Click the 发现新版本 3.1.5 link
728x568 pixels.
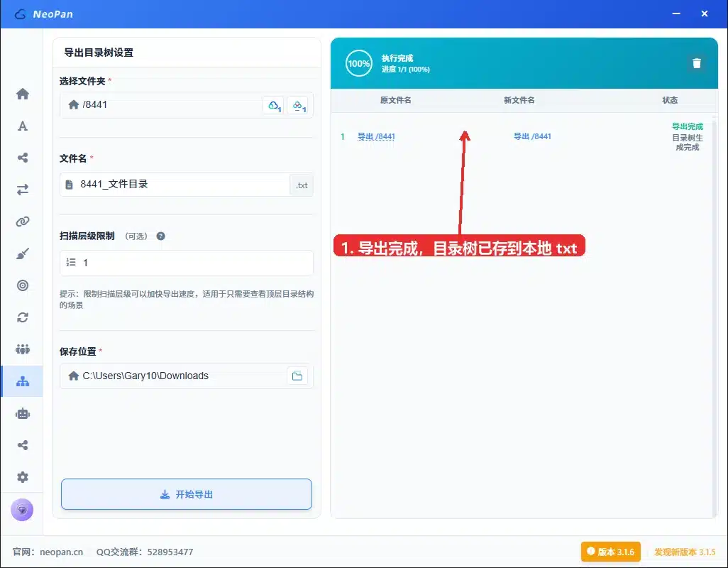pyautogui.click(x=685, y=552)
